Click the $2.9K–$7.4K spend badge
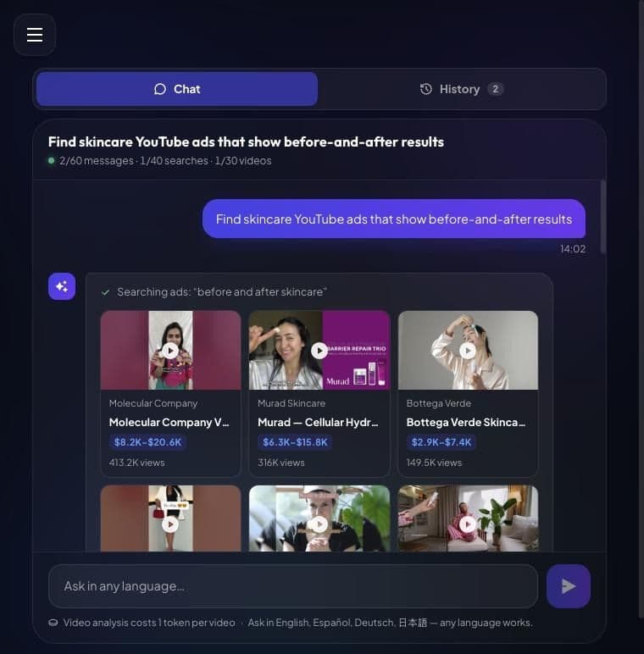Image resolution: width=644 pixels, height=654 pixels. (441, 442)
